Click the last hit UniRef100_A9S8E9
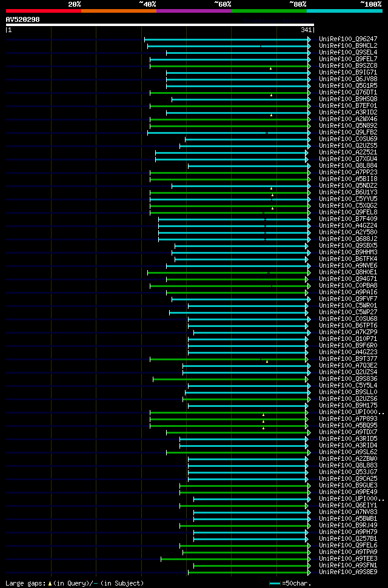This screenshot has width=388, height=588. [348, 572]
